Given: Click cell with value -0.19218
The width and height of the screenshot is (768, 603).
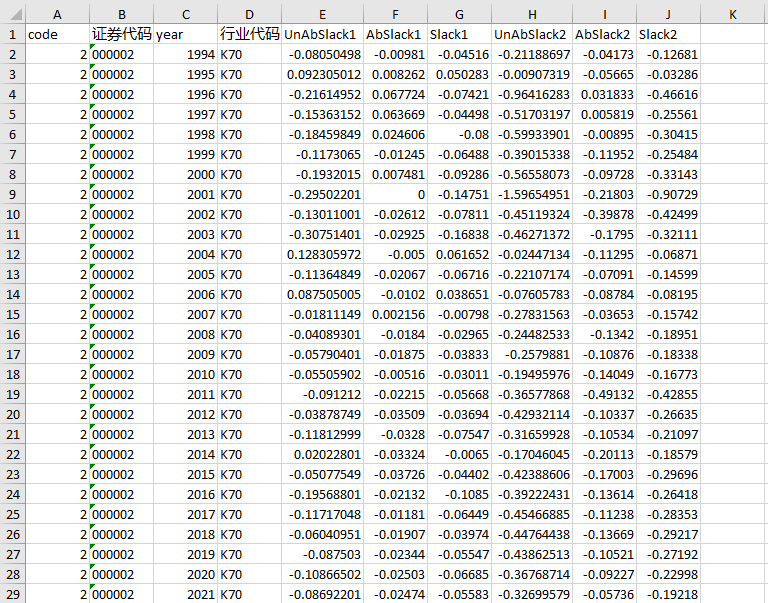Looking at the screenshot, I should tap(669, 595).
